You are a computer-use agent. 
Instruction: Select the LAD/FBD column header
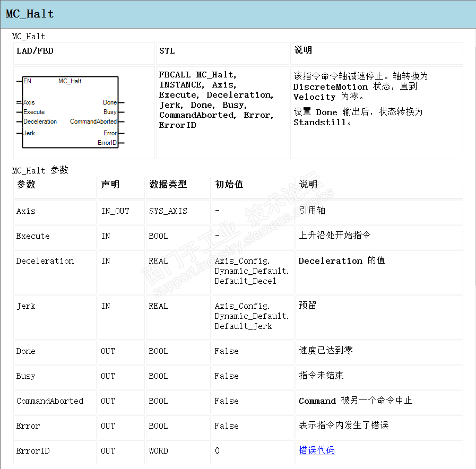[84, 54]
